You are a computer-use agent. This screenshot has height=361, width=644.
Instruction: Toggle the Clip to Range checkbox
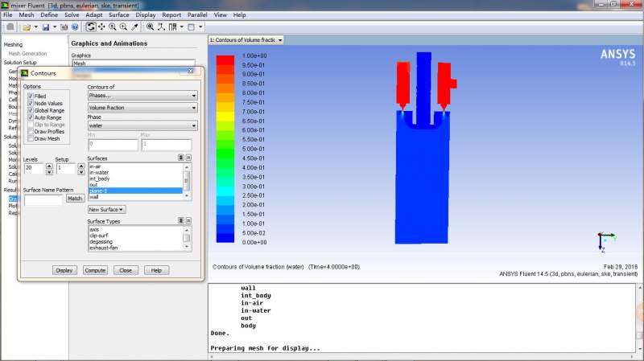(31, 125)
